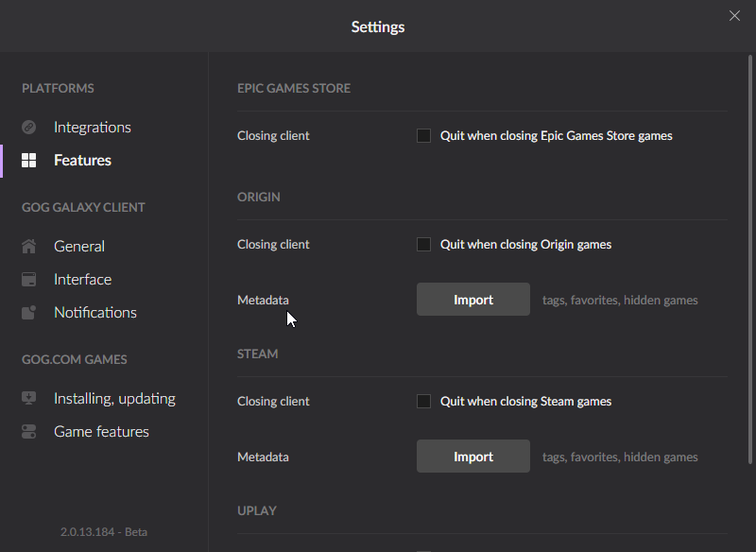The height and width of the screenshot is (552, 756).
Task: Open the Integrations settings page
Action: [92, 128]
